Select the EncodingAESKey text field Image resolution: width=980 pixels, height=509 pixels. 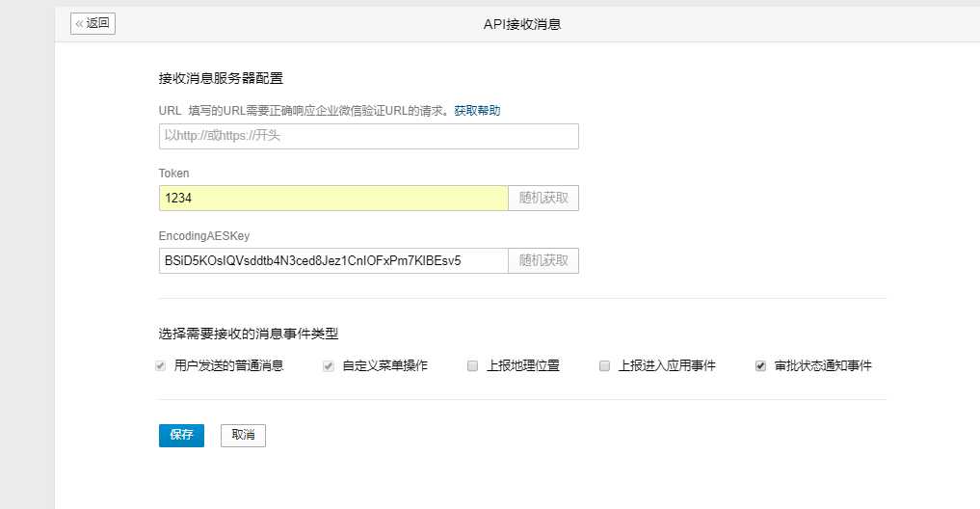pyautogui.click(x=333, y=260)
